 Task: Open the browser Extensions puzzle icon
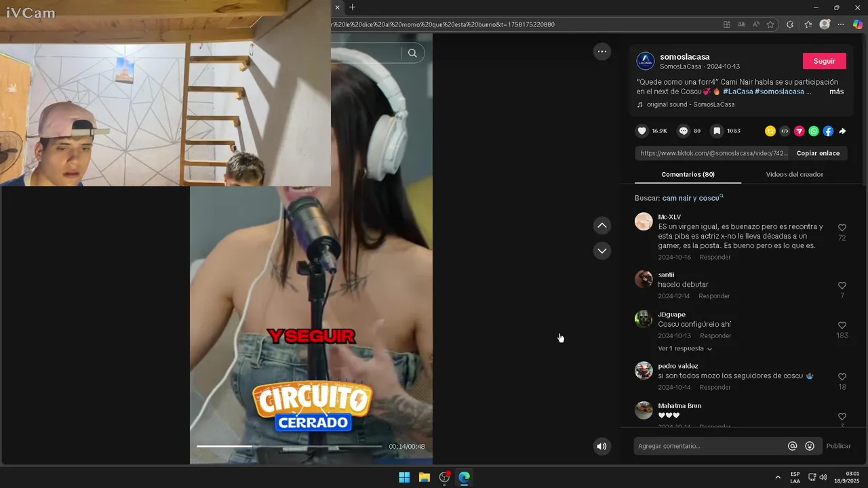790,24
